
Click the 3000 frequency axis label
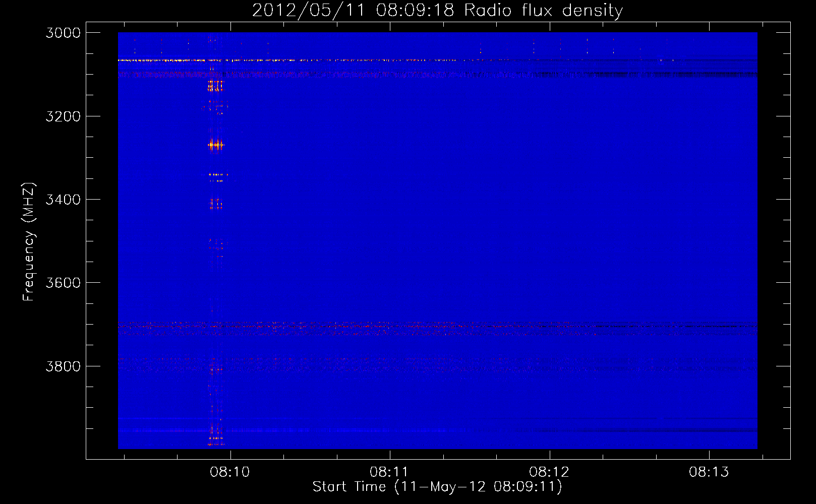click(63, 33)
